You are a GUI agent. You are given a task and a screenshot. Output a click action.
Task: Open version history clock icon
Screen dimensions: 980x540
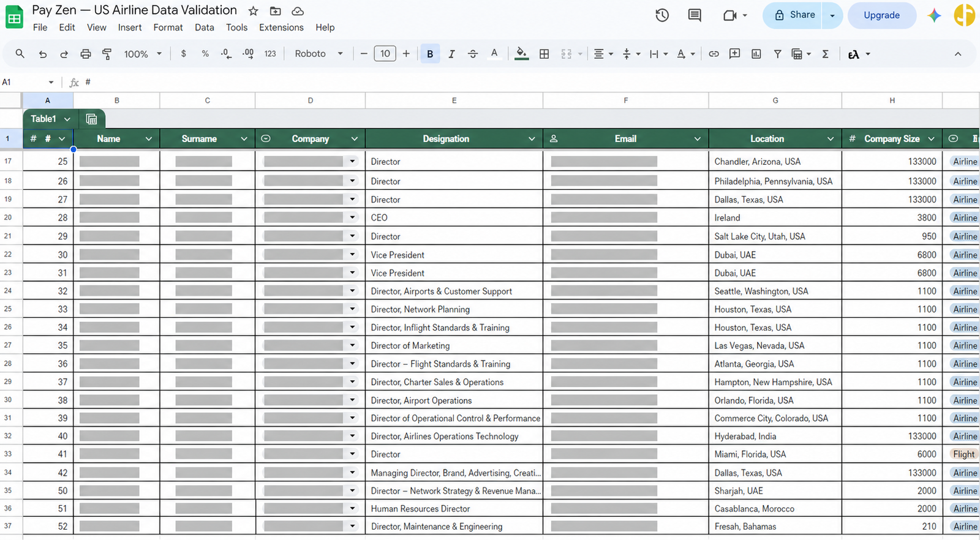(x=662, y=15)
